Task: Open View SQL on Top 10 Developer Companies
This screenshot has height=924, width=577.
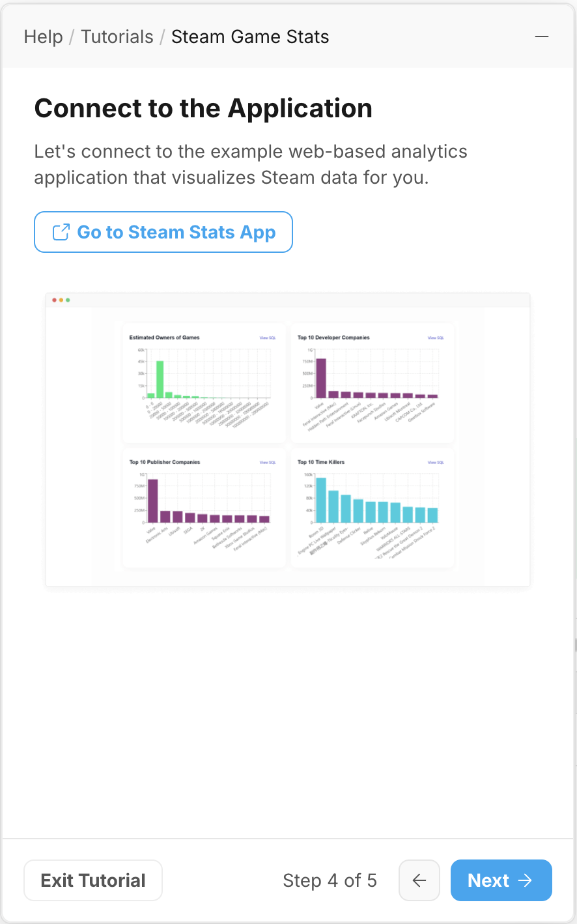Action: click(436, 338)
